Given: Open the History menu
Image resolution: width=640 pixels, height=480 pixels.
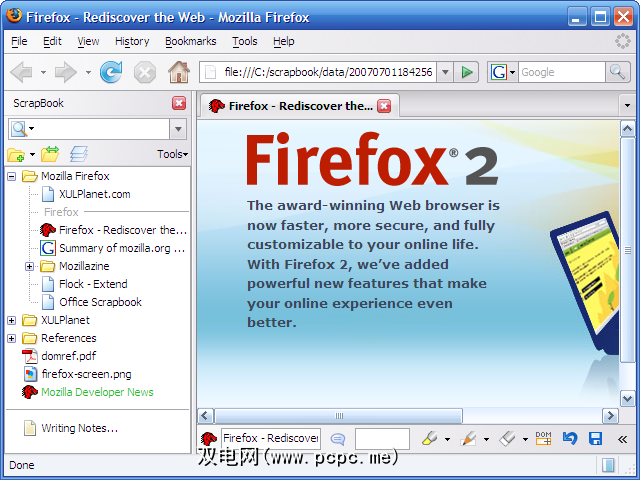Looking at the screenshot, I should [132, 42].
